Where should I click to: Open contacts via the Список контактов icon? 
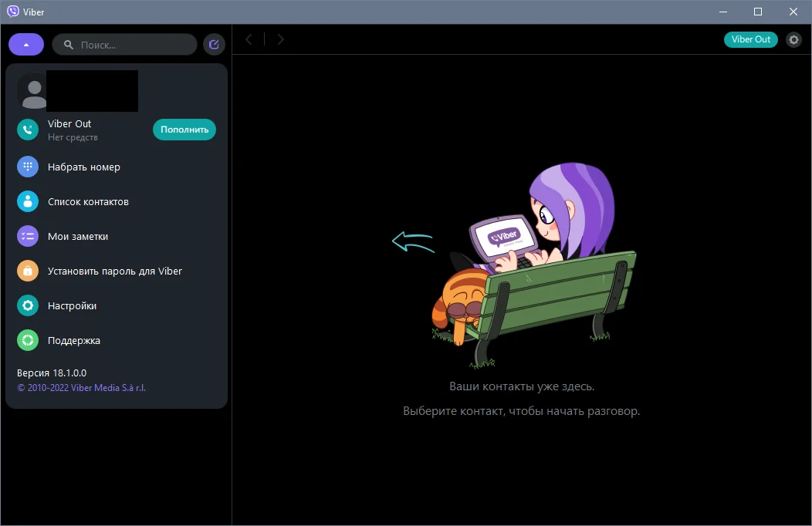click(28, 201)
